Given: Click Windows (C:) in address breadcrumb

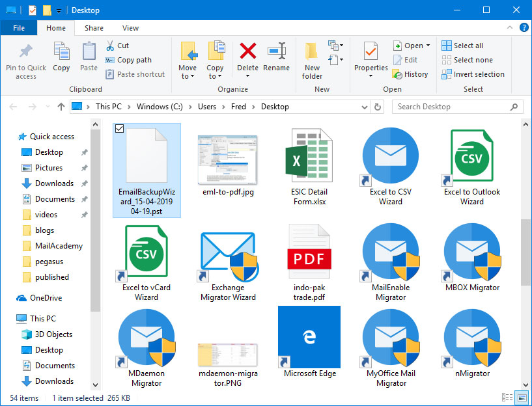Looking at the screenshot, I should [160, 107].
